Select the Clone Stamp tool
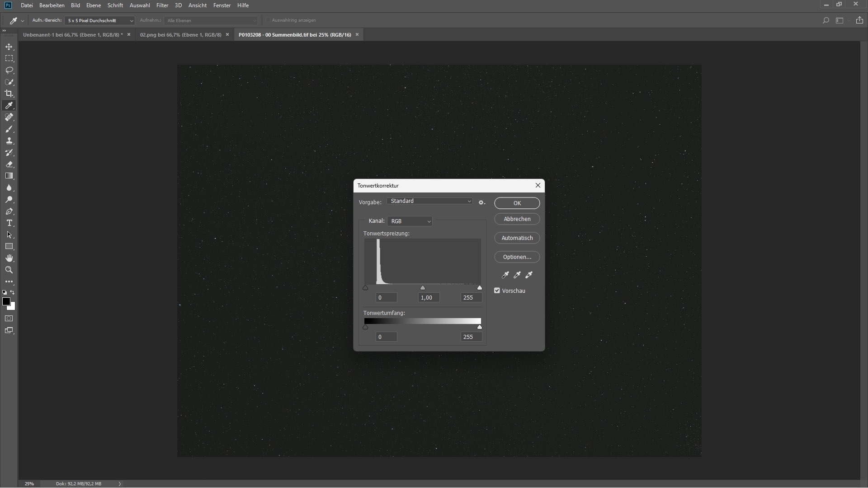 (x=9, y=141)
